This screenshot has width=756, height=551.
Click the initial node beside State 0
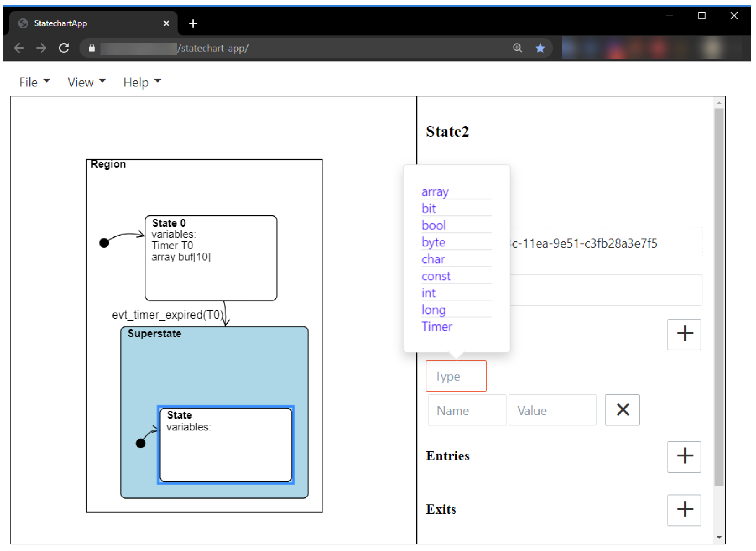click(x=104, y=243)
